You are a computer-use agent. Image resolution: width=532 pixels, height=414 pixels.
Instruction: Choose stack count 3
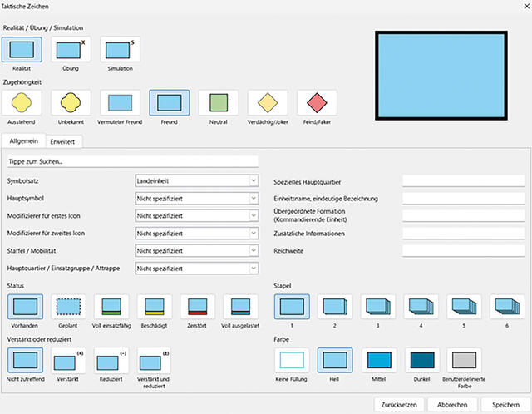(x=378, y=307)
